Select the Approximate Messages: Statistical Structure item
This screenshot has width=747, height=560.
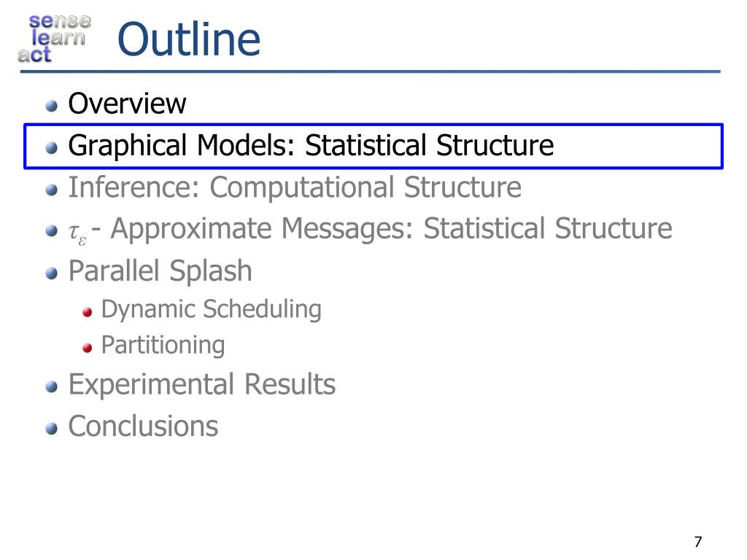(x=391, y=229)
